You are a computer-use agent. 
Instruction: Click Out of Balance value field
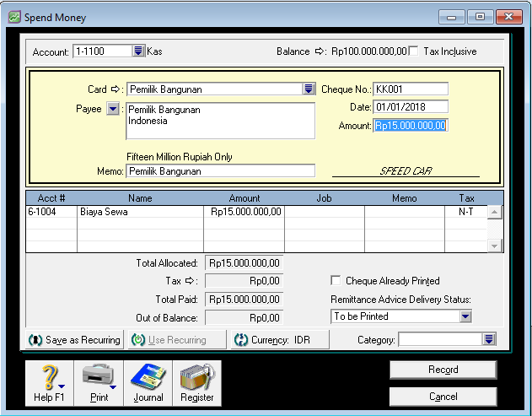coord(244,318)
